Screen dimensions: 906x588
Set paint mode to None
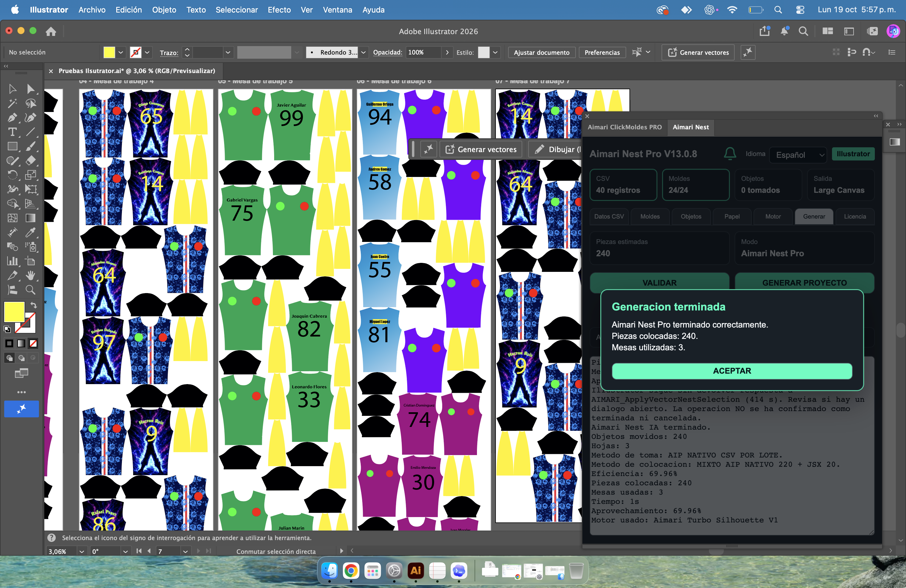click(x=34, y=343)
